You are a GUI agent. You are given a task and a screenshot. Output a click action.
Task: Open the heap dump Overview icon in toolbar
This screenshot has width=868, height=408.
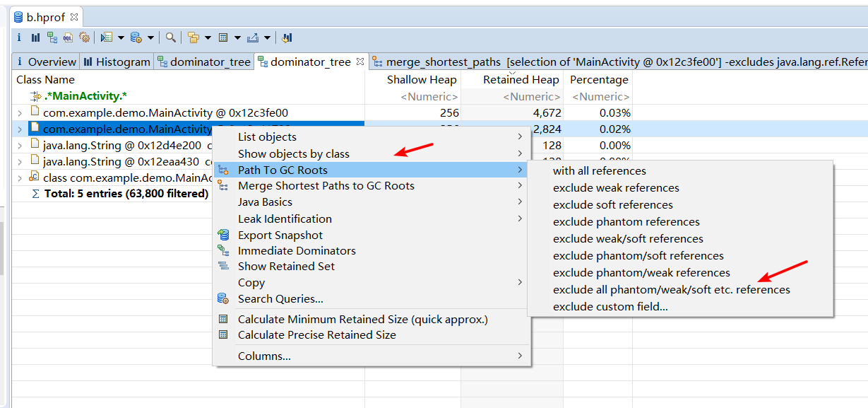click(19, 37)
